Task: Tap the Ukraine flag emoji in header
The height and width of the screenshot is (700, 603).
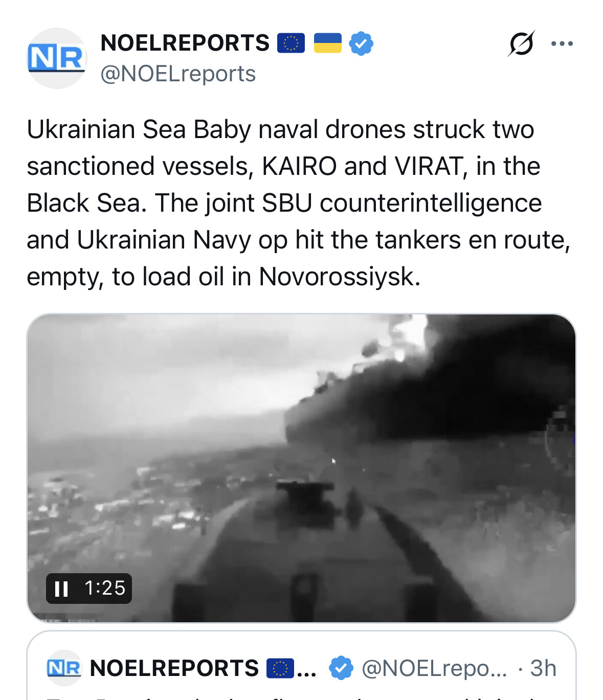Action: [x=327, y=43]
